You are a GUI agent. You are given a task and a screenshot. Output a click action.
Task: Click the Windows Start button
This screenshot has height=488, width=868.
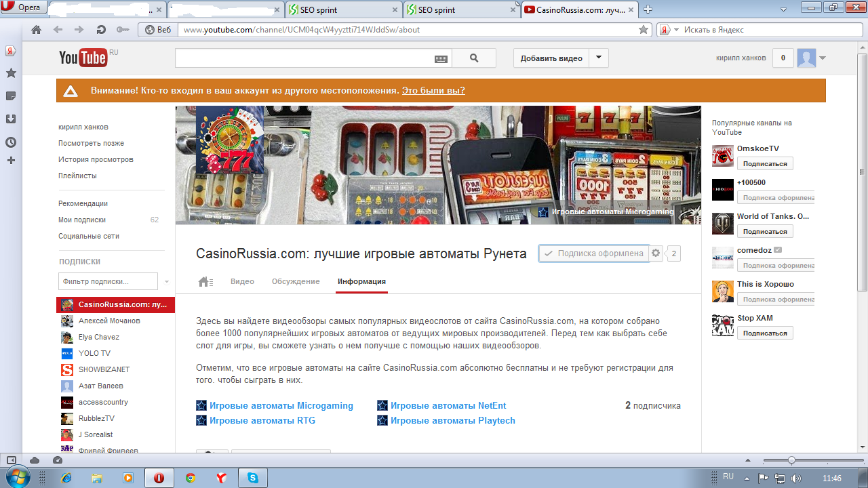click(x=18, y=477)
